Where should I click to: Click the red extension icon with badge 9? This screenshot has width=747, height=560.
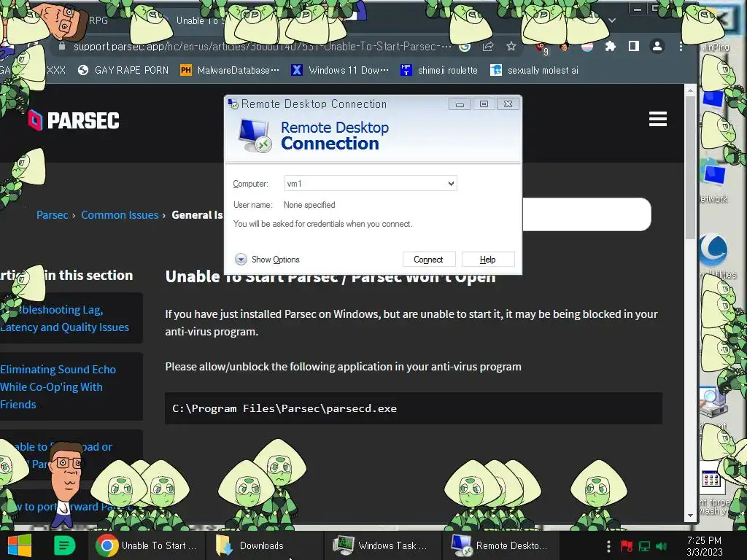coord(542,47)
